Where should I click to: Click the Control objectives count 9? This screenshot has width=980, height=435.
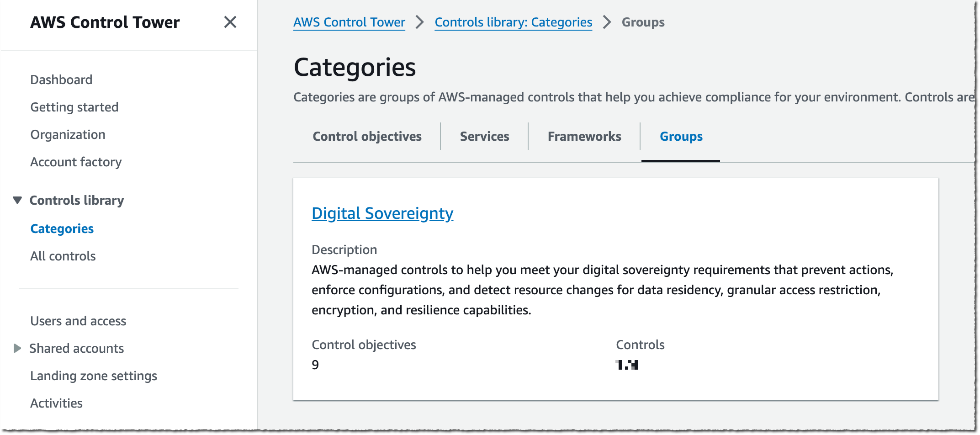point(315,365)
